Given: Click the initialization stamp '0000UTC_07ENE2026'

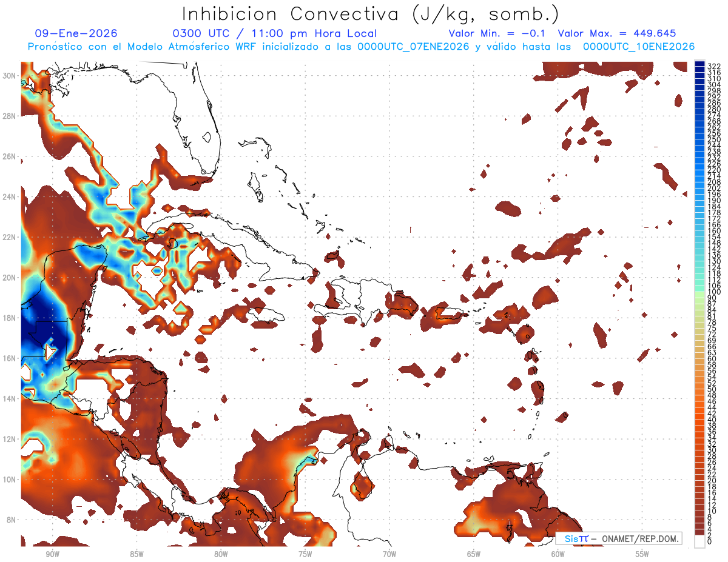Looking at the screenshot, I should [x=413, y=47].
